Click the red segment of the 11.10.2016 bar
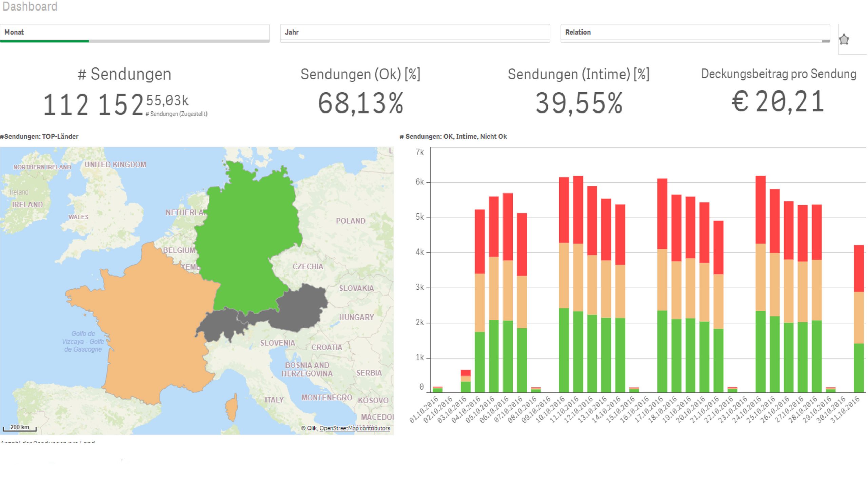 click(x=578, y=210)
